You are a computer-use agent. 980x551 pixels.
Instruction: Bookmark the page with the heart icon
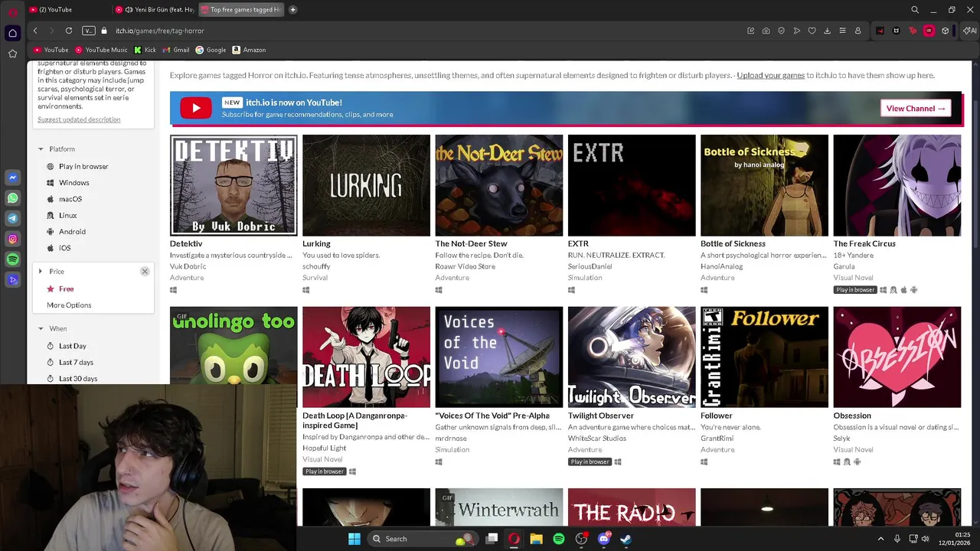(x=812, y=31)
